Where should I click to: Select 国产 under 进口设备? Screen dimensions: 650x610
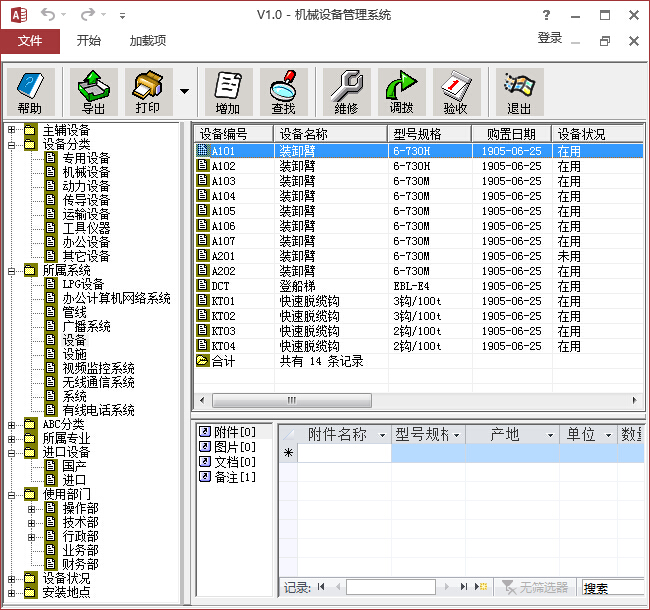click(x=74, y=466)
